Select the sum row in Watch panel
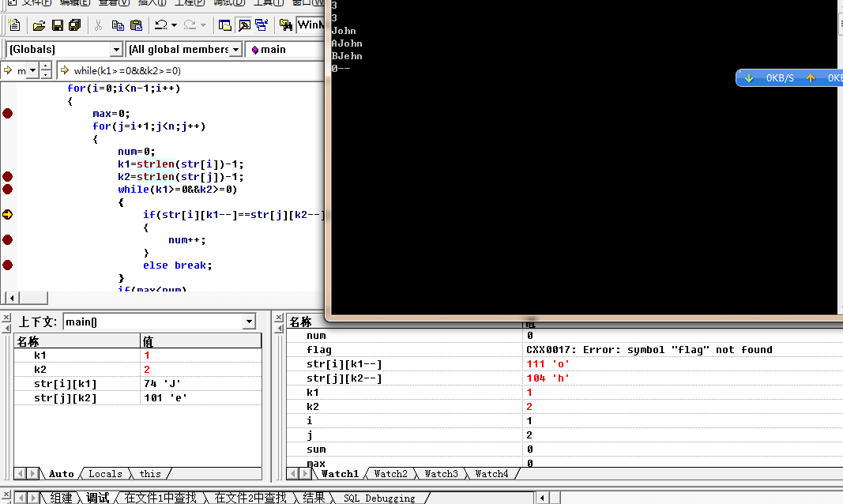Image resolution: width=843 pixels, height=504 pixels. click(565, 449)
